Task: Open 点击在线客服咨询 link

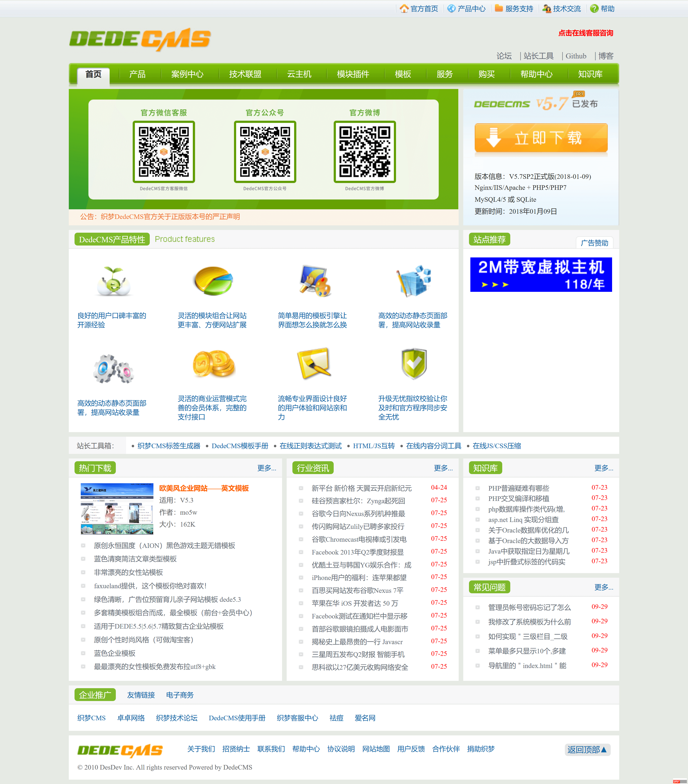Action: coord(585,33)
